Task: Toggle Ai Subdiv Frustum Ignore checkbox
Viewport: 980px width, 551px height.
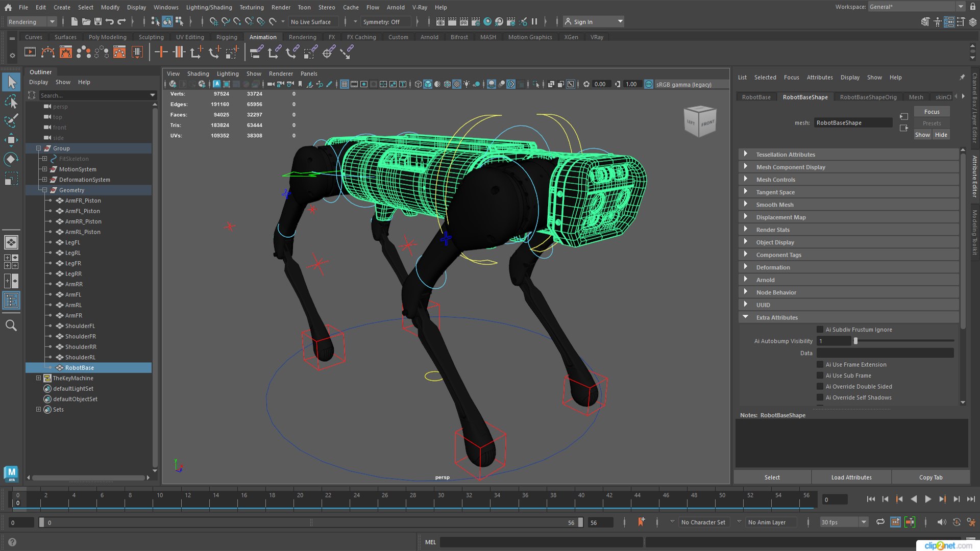Action: pyautogui.click(x=820, y=330)
